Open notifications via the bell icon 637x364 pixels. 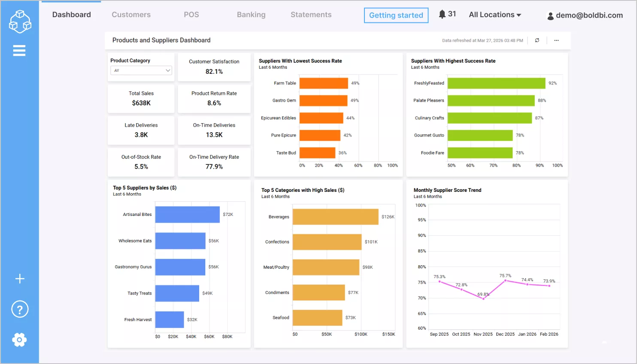tap(443, 14)
